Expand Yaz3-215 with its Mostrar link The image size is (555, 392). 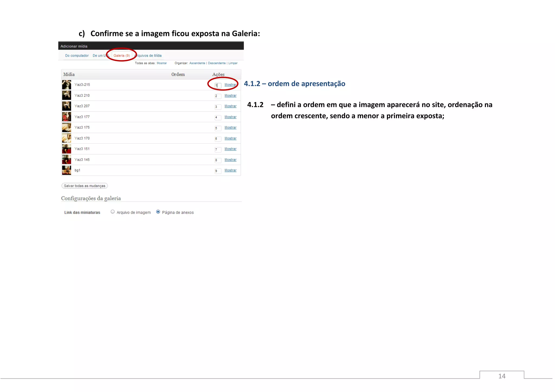pos(230,85)
